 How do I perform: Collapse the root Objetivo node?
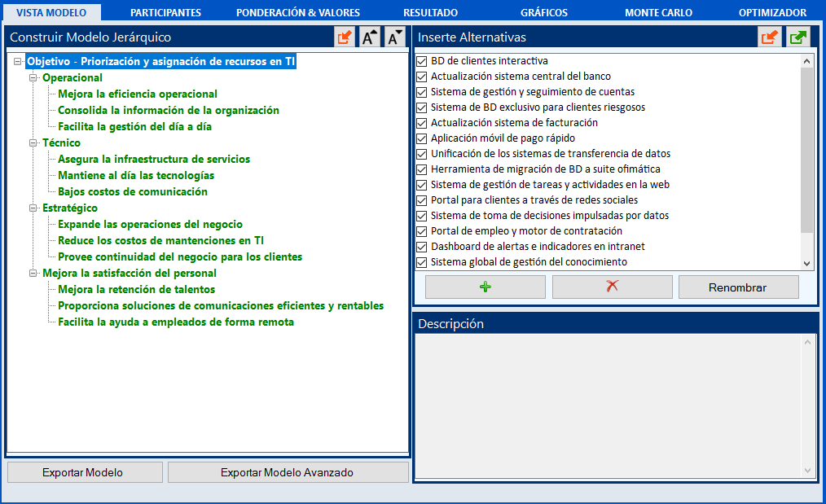[x=18, y=61]
